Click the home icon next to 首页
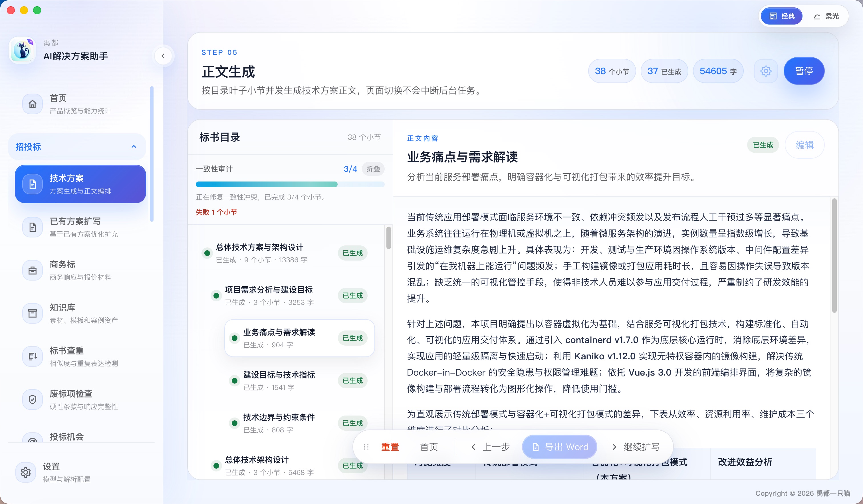This screenshot has width=863, height=504. point(33,104)
